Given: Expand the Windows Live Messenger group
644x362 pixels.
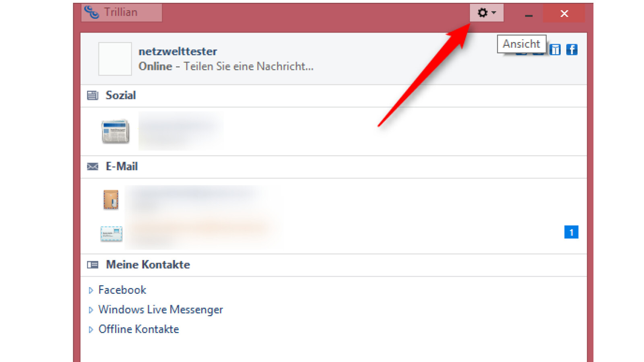Looking at the screenshot, I should pos(91,310).
